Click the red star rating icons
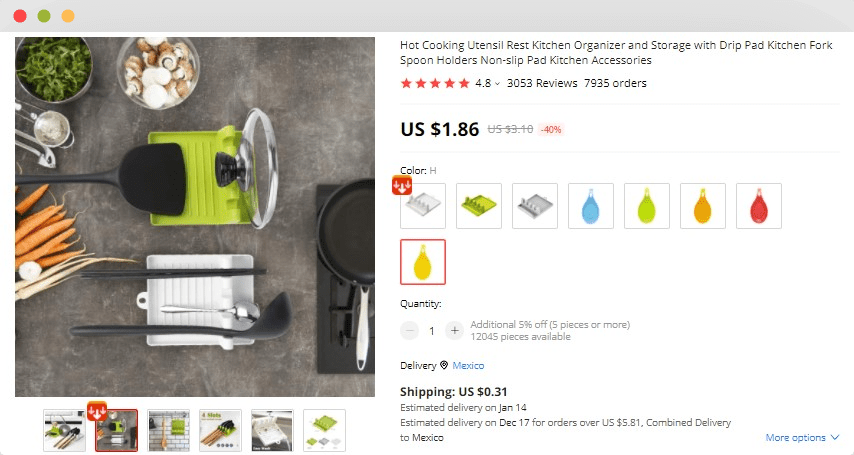The height and width of the screenshot is (455, 854). 435,83
